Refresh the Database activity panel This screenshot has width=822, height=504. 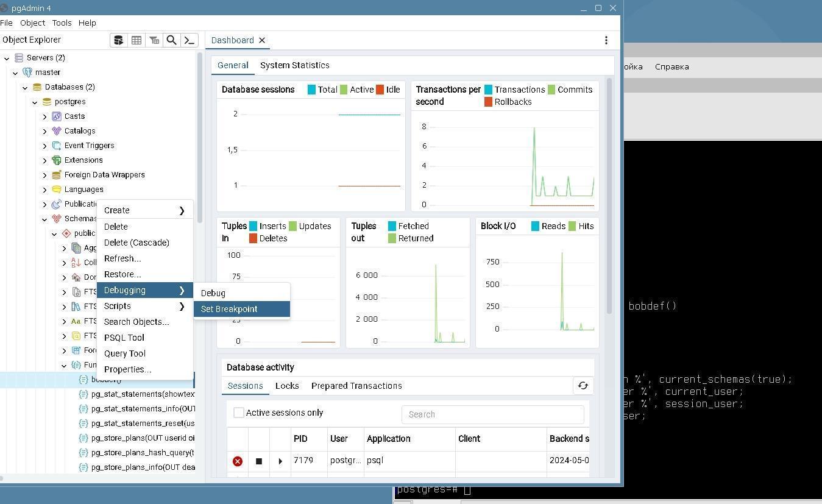pyautogui.click(x=583, y=385)
